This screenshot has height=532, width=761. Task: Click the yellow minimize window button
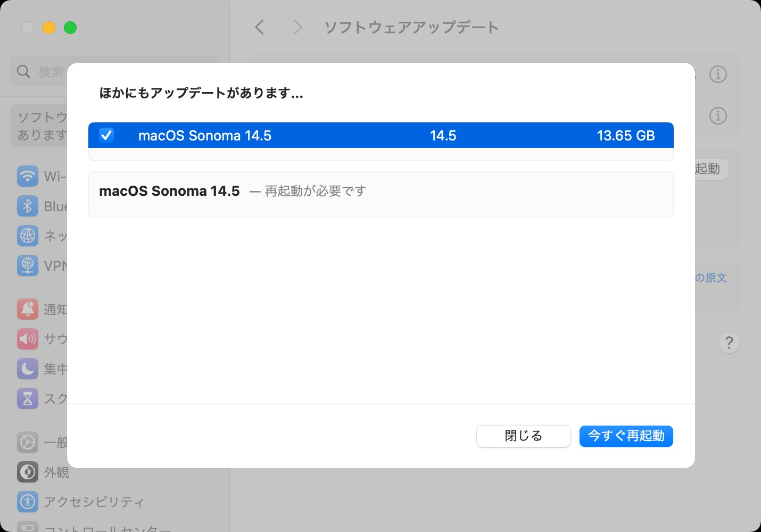coord(49,28)
